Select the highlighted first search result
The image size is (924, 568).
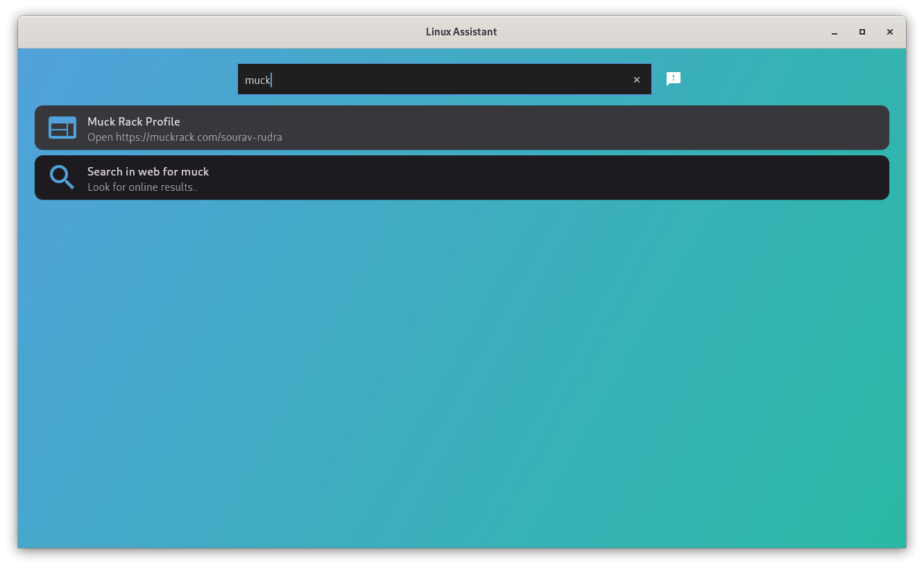pos(461,128)
